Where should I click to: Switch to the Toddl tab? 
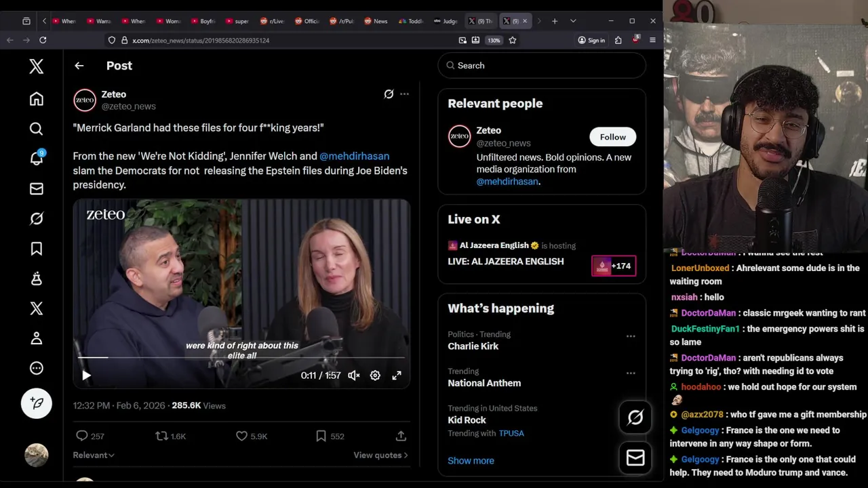tap(411, 21)
